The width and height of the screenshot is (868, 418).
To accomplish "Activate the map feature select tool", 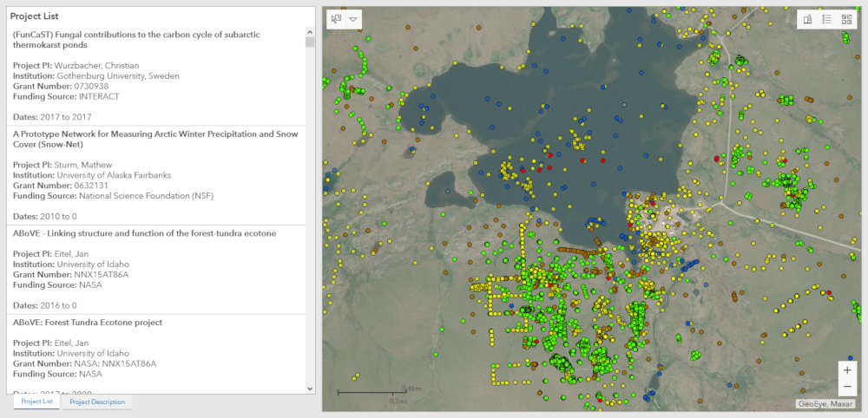I will click(336, 19).
